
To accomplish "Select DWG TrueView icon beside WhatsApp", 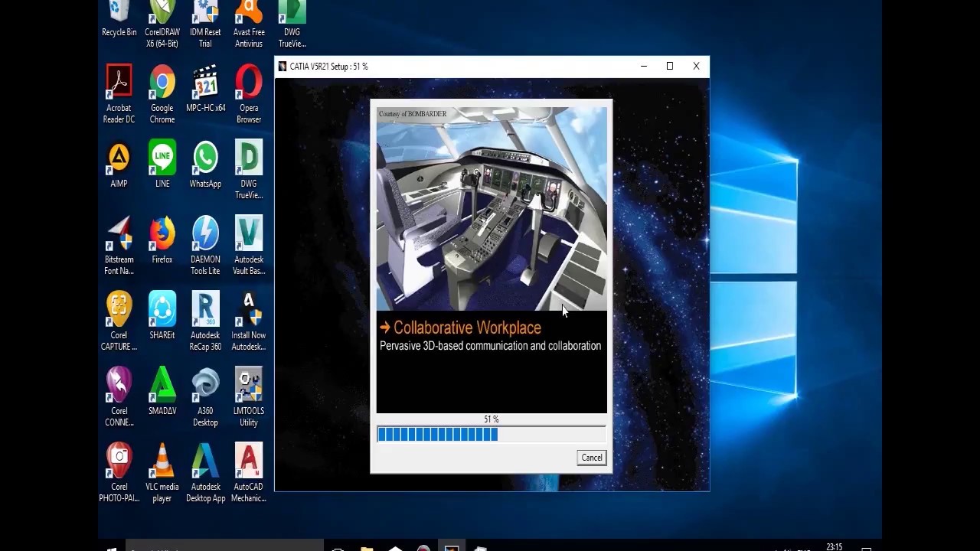I will pos(249,170).
